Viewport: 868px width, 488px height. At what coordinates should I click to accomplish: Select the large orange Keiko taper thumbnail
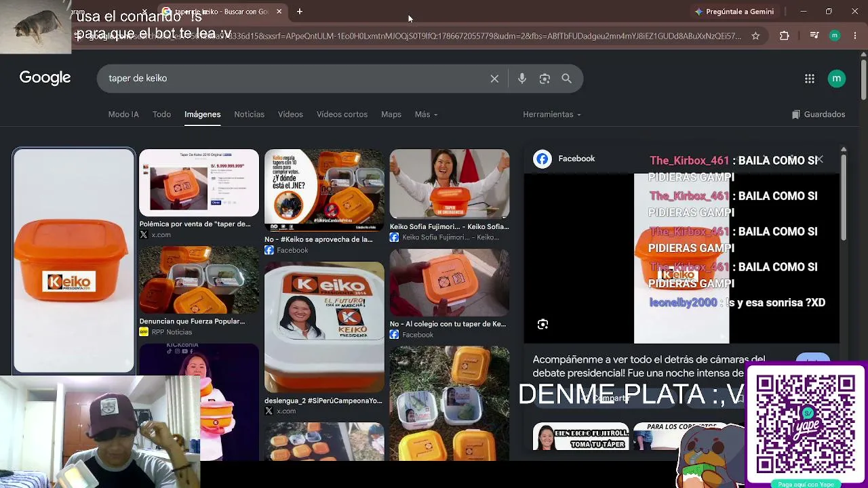click(74, 260)
